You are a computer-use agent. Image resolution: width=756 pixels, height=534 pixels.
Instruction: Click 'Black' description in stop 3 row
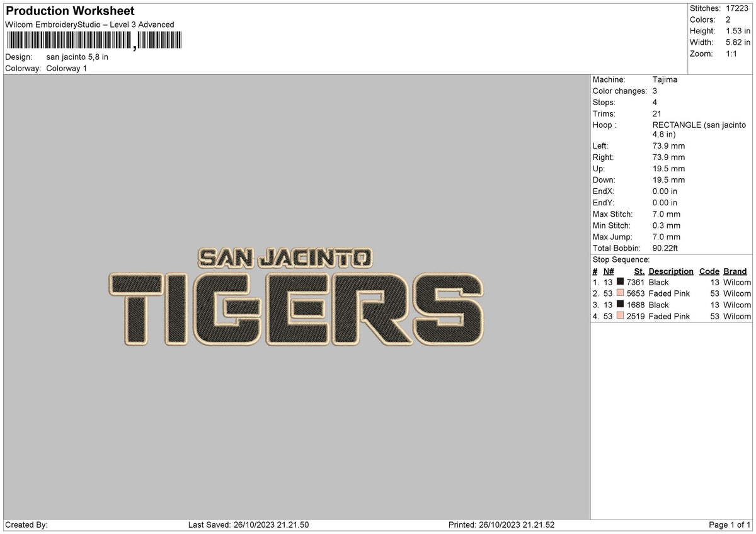pyautogui.click(x=659, y=305)
